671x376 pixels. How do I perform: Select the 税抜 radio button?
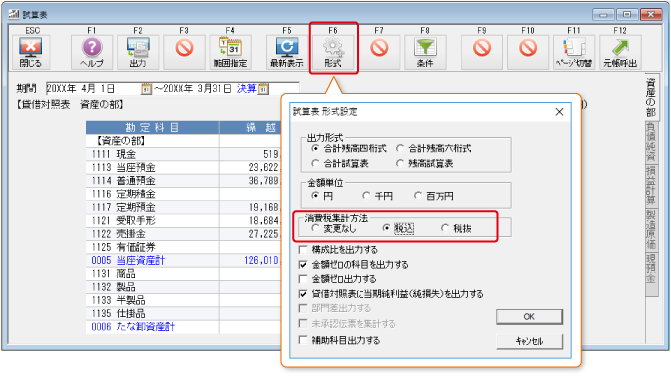[445, 228]
